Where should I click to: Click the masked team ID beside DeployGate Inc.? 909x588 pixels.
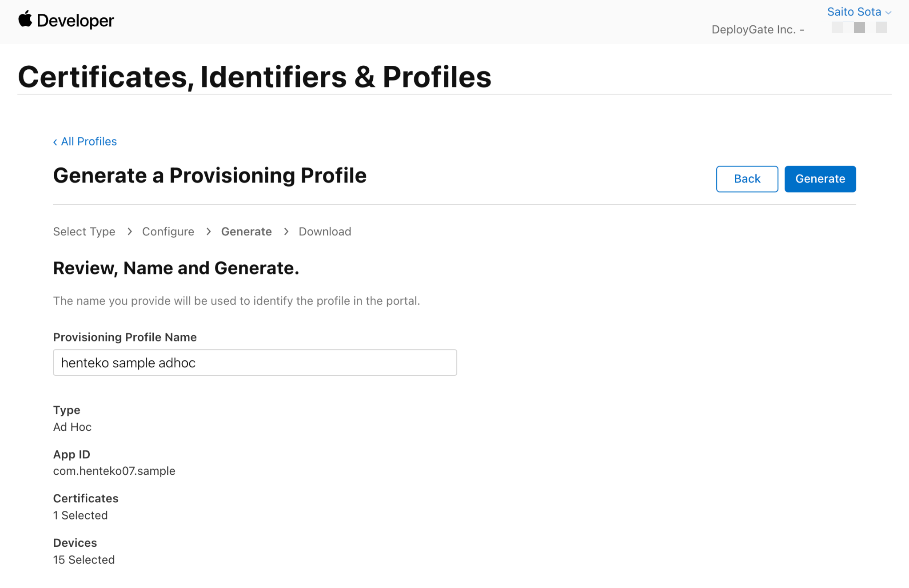858,28
